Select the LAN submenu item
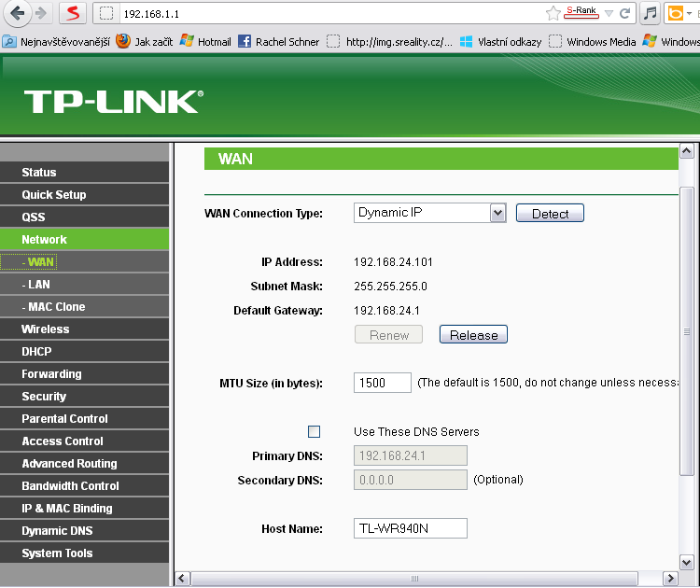Image resolution: width=700 pixels, height=588 pixels. pyautogui.click(x=84, y=285)
